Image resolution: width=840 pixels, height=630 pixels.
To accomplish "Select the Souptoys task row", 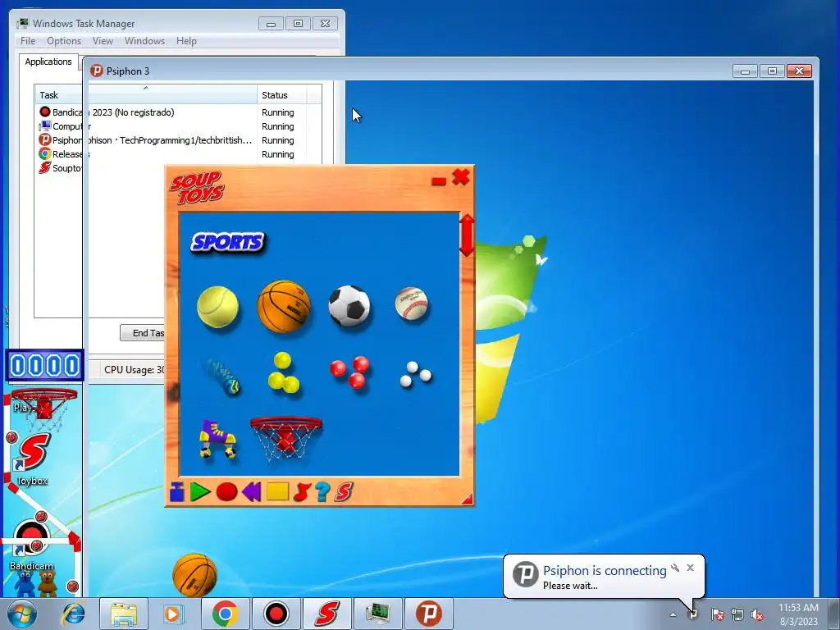I will 59,168.
